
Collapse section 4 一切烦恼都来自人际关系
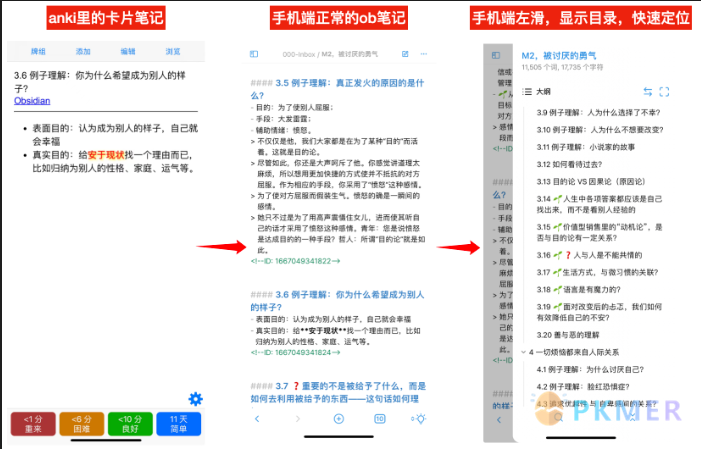tap(524, 352)
